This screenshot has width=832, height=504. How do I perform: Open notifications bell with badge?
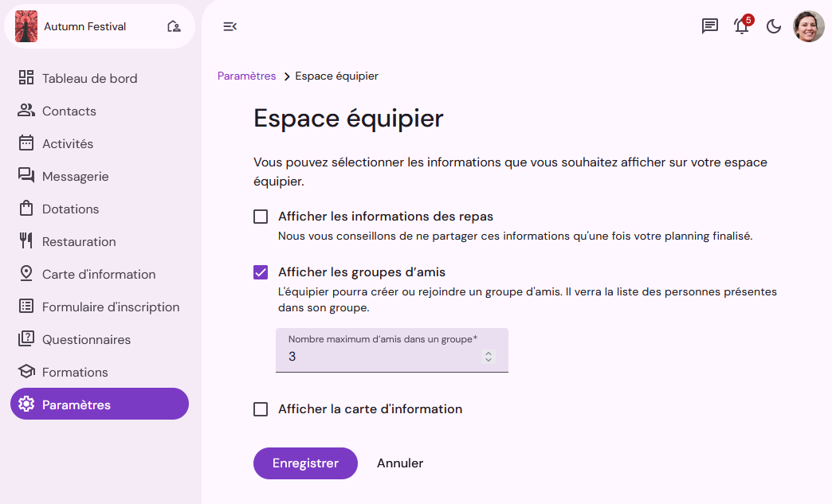tap(742, 26)
